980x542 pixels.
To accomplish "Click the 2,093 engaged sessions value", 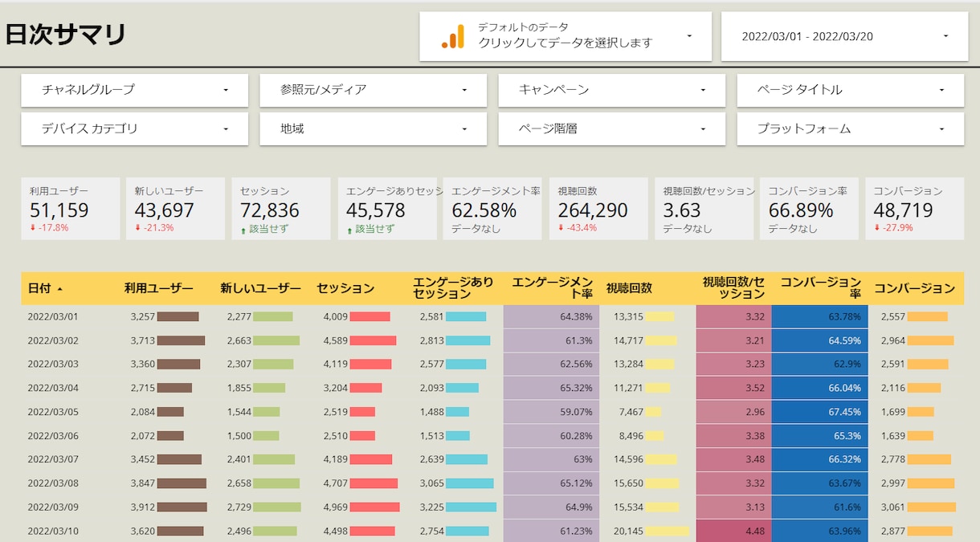I will [x=431, y=388].
